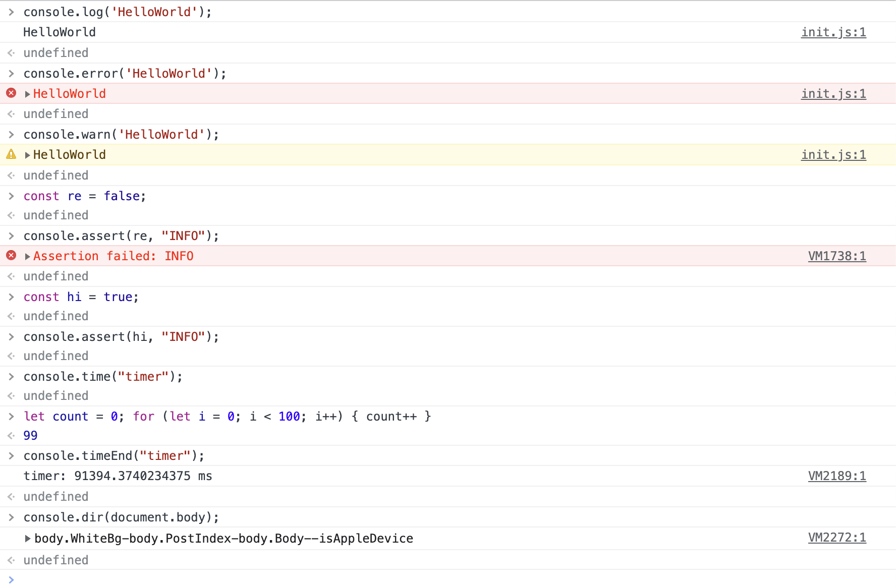Open init.js:1 link on the warning row
Screen dimensions: 896x588
[833, 155]
